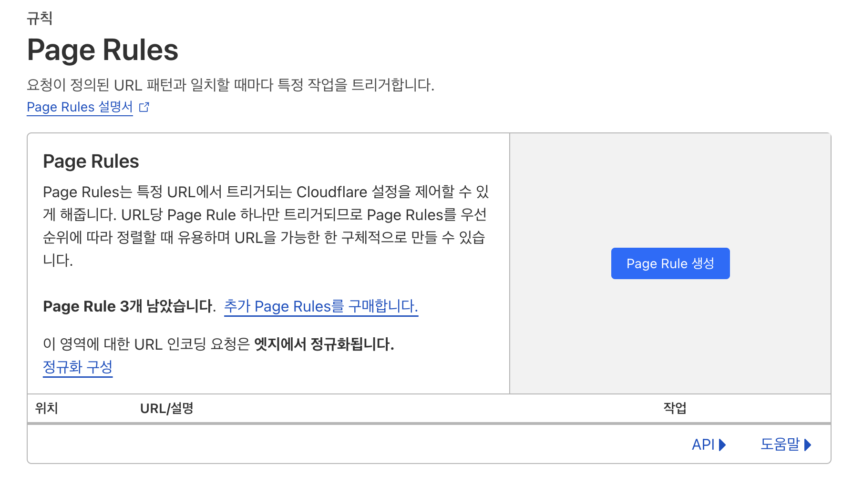This screenshot has width=863, height=504.
Task: Click the Page Rule 3개 남았습니다 counter text
Action: 128,306
